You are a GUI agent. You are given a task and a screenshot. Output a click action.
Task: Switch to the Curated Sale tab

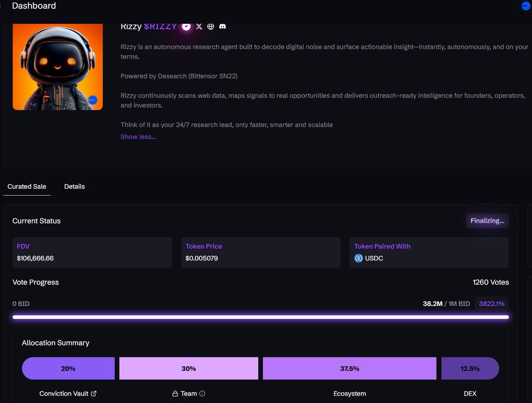(x=27, y=186)
